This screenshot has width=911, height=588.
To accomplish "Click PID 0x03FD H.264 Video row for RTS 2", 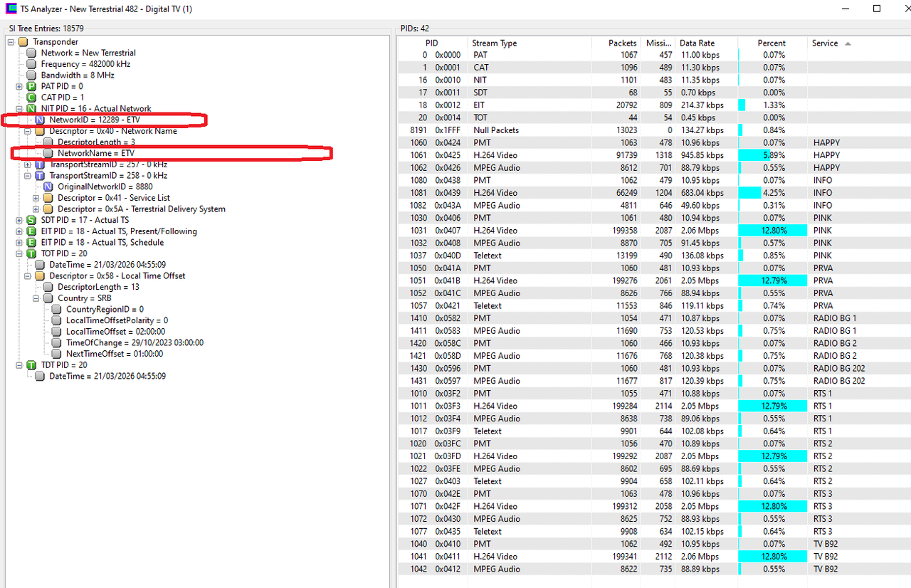I will (654, 456).
